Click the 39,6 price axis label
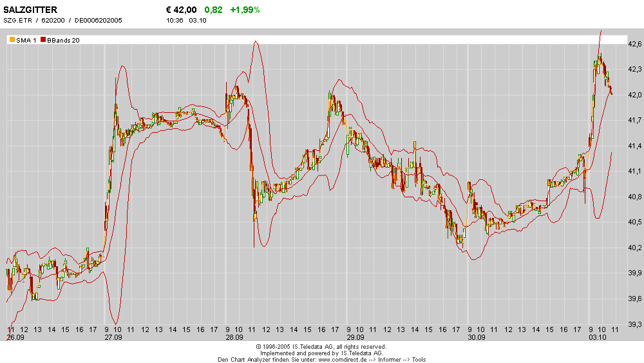The height and width of the screenshot is (363, 644). pos(635,299)
